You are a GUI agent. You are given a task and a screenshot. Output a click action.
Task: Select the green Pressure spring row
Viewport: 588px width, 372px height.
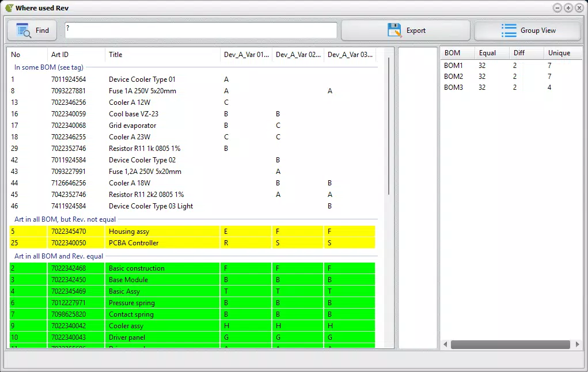(192, 303)
